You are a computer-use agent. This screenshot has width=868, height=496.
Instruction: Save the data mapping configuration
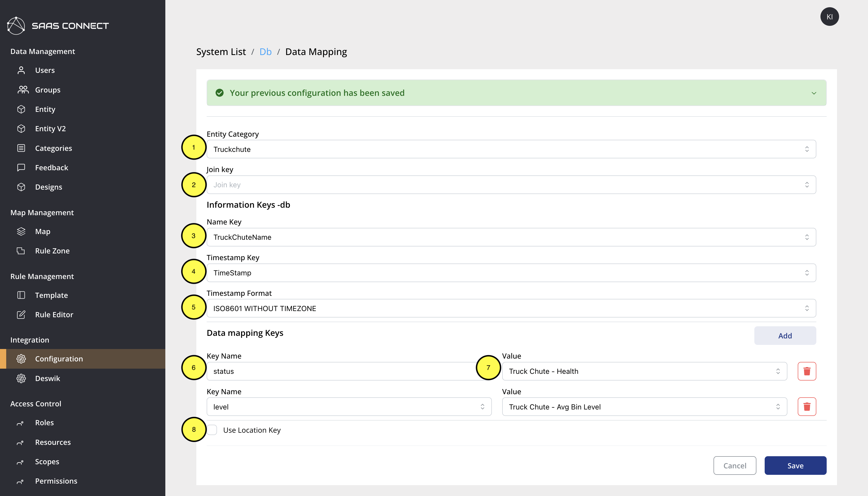click(795, 465)
